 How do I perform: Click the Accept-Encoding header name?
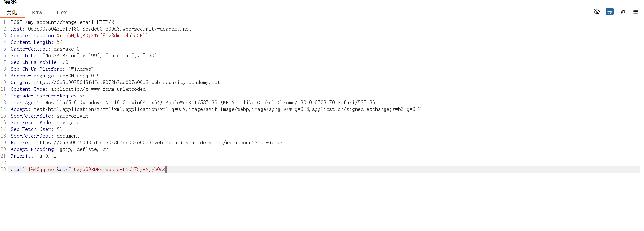33,149
